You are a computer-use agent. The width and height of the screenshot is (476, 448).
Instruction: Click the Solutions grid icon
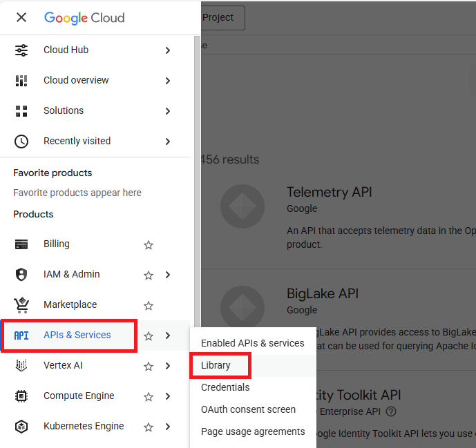[x=21, y=111]
